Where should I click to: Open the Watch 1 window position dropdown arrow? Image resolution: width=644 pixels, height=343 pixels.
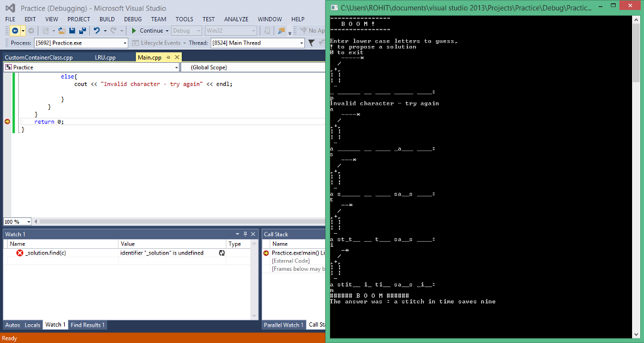[x=237, y=234]
